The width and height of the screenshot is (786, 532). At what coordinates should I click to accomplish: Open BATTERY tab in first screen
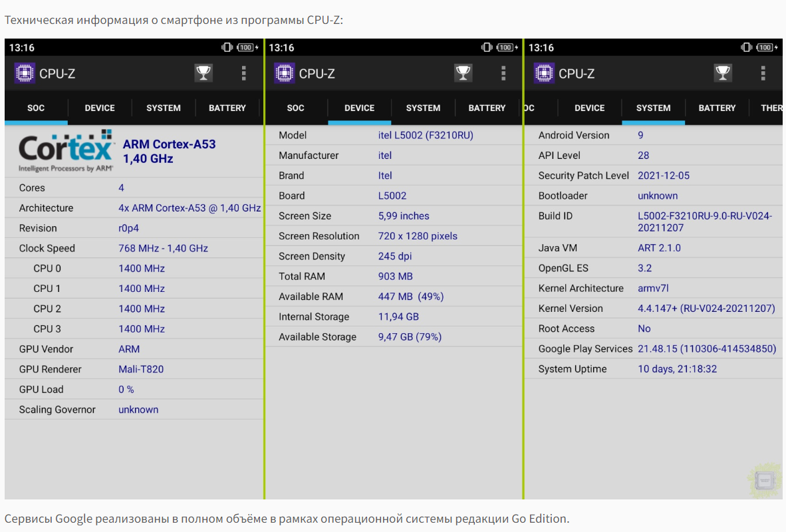[227, 108]
